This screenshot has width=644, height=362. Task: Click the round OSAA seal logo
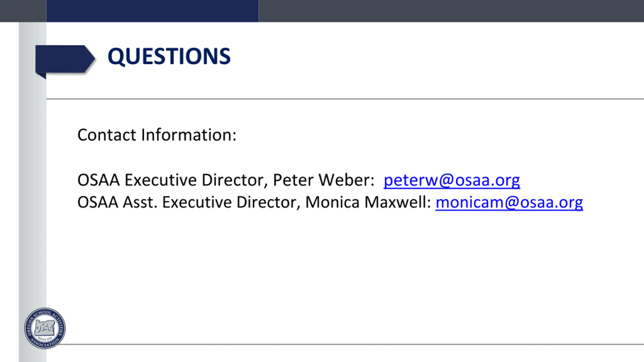45,328
